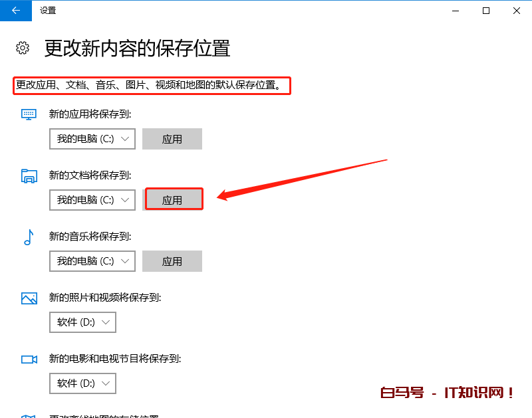Click the back arrow in the title bar
This screenshot has height=418, width=532.
point(16,10)
